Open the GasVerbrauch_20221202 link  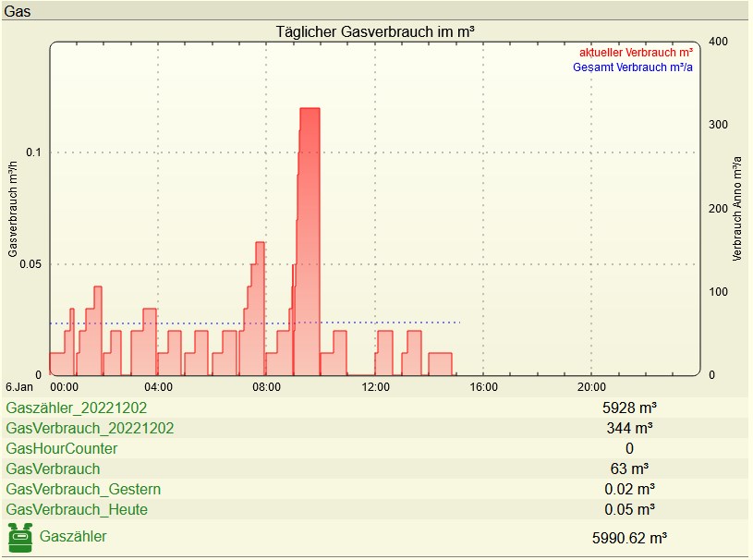pos(90,428)
